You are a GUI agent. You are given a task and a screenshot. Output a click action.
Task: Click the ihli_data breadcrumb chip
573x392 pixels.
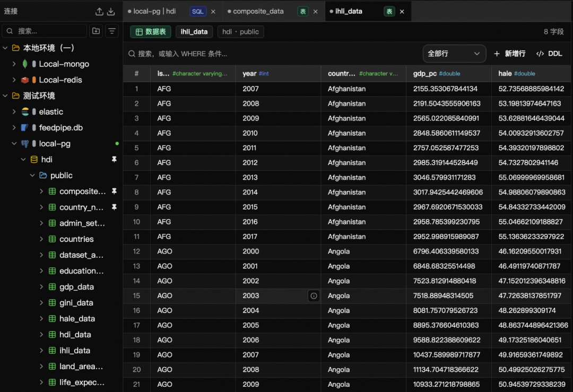coord(194,32)
